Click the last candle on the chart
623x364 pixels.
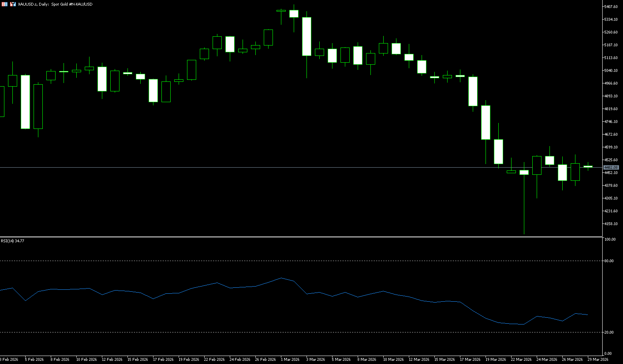coord(588,166)
